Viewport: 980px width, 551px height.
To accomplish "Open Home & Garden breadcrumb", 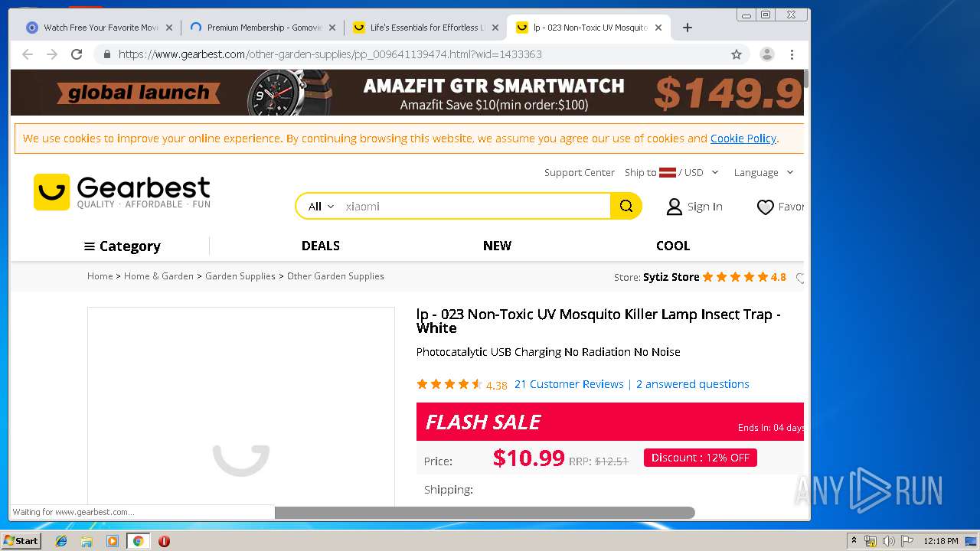I will click(x=158, y=276).
